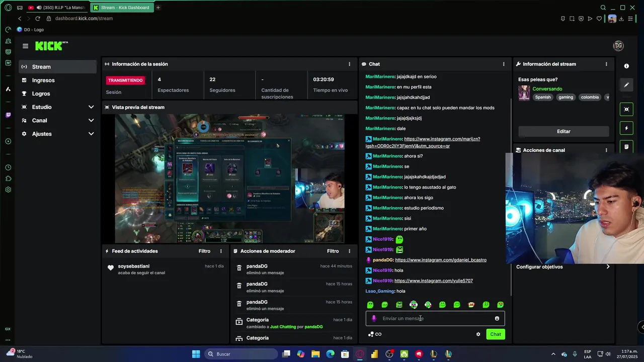Open Windows Start button
The image size is (644, 362).
196,354
